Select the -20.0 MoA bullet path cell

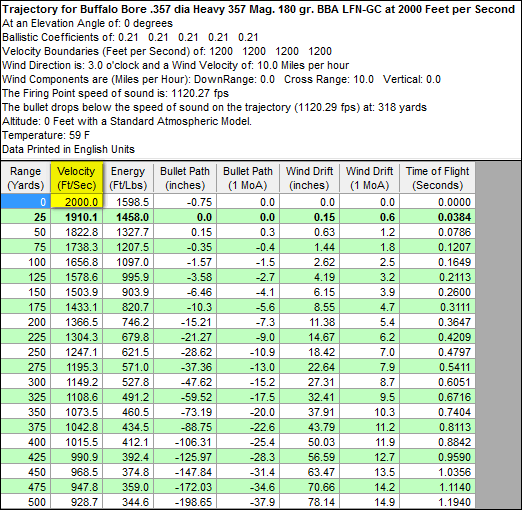pos(248,412)
